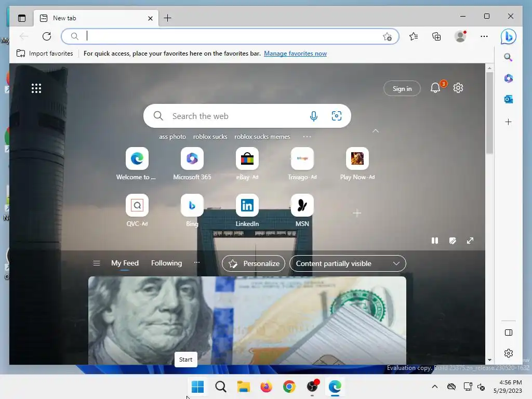This screenshot has width=532, height=399.
Task: Focus the address bar
Action: click(x=230, y=36)
